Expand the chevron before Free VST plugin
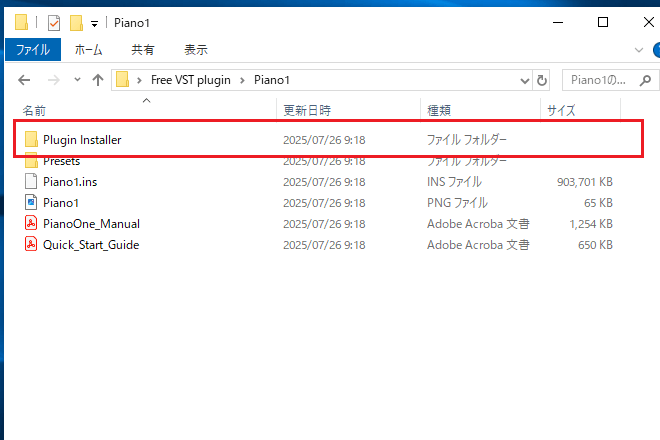This screenshot has width=660, height=440. [x=139, y=80]
